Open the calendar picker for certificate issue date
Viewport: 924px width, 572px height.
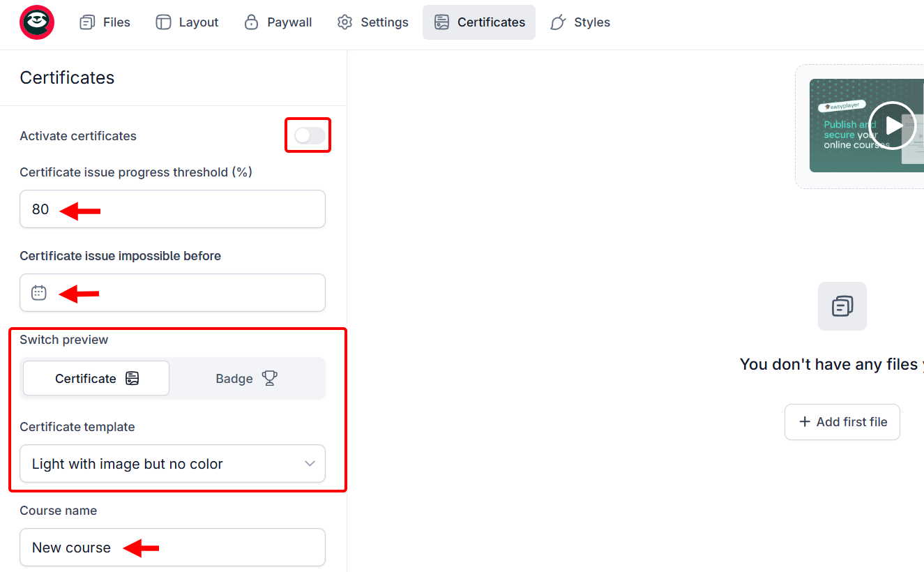click(x=38, y=293)
